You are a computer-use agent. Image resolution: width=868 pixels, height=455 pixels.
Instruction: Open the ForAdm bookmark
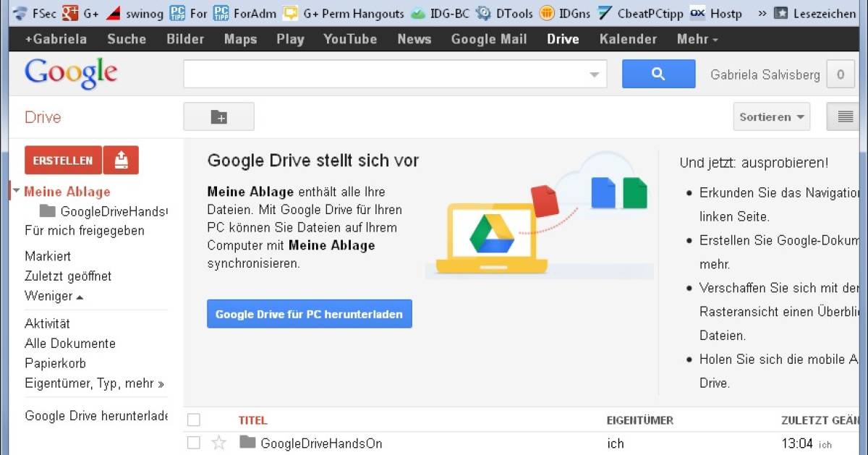[245, 13]
